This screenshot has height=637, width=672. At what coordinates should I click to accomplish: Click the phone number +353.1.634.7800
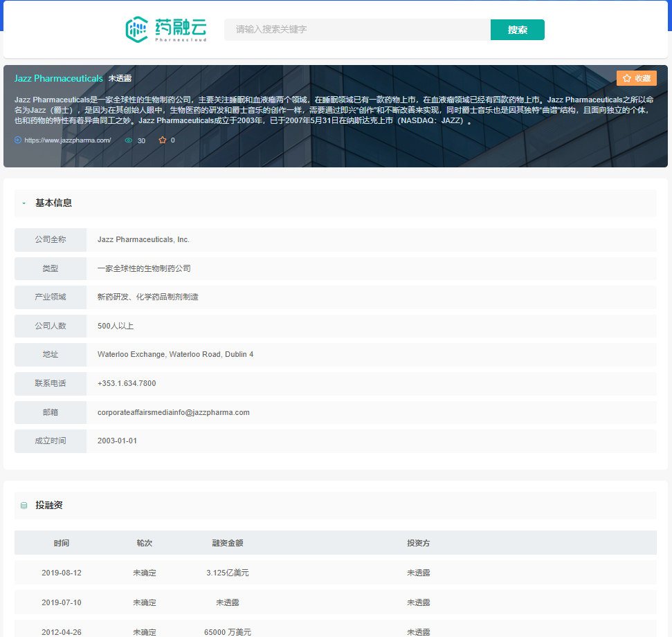pos(127,383)
